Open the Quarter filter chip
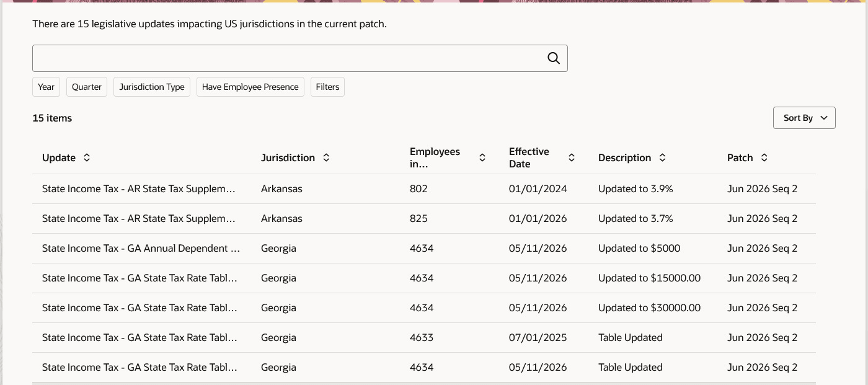The width and height of the screenshot is (868, 385). (87, 87)
